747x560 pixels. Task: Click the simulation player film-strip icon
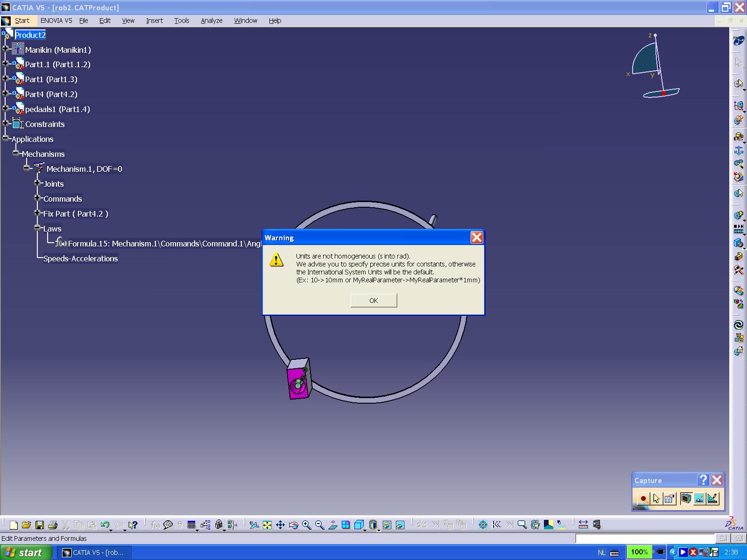[x=738, y=229]
